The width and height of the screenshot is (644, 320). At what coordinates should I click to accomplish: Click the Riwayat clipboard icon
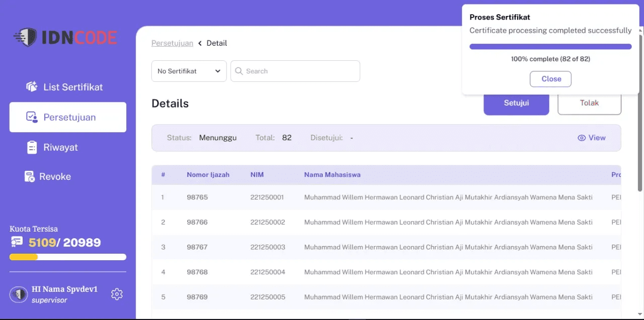[32, 147]
